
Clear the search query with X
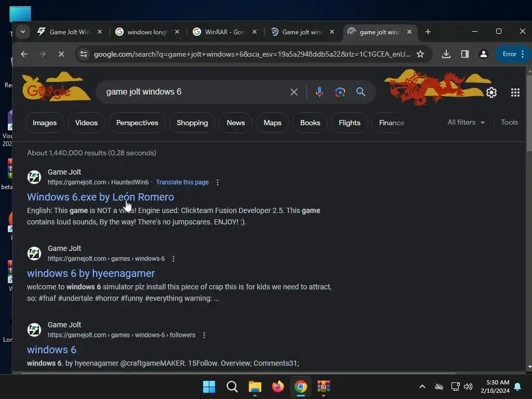pos(294,92)
